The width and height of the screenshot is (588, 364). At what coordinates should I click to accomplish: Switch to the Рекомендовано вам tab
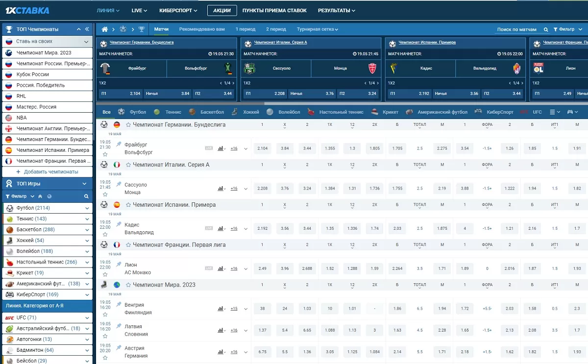[x=202, y=29]
